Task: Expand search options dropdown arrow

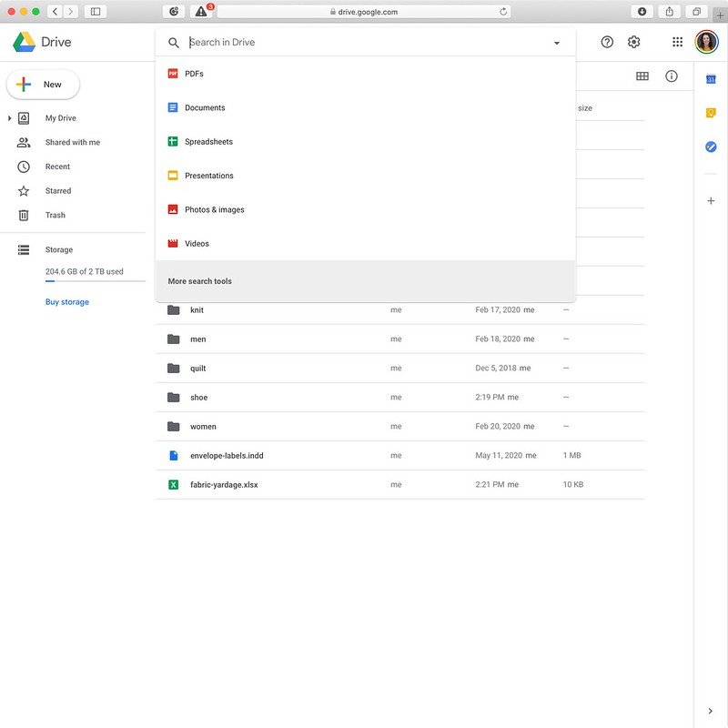Action: pos(557,43)
